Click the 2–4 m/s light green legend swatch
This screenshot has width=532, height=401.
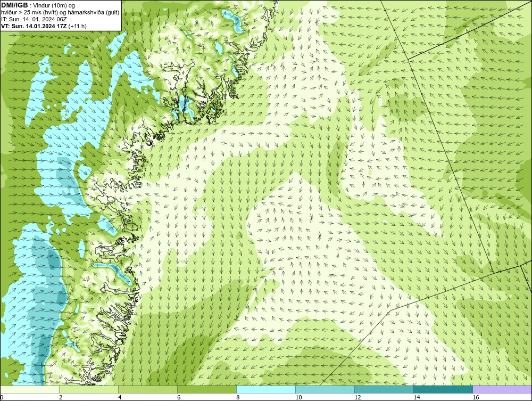click(89, 389)
